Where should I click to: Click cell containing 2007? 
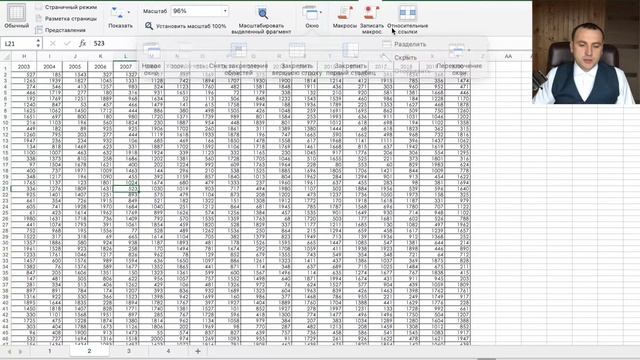pyautogui.click(x=126, y=67)
